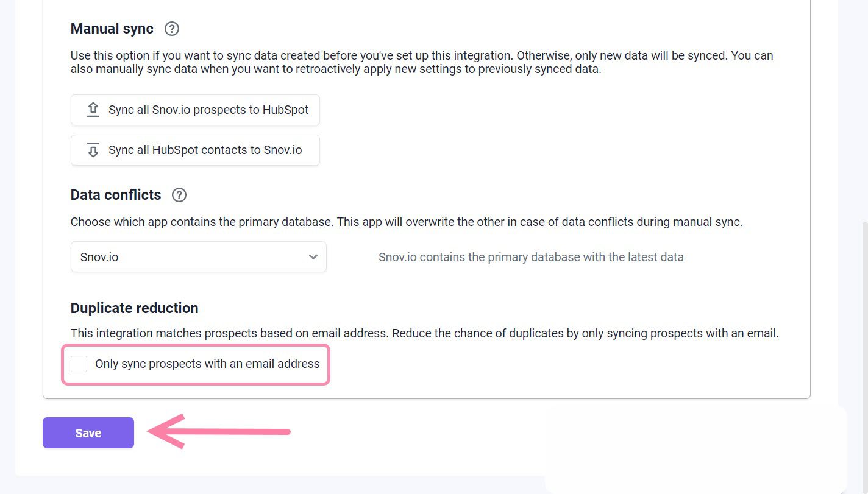Sync all Snov.io prospects to HubSpot

[x=195, y=110]
